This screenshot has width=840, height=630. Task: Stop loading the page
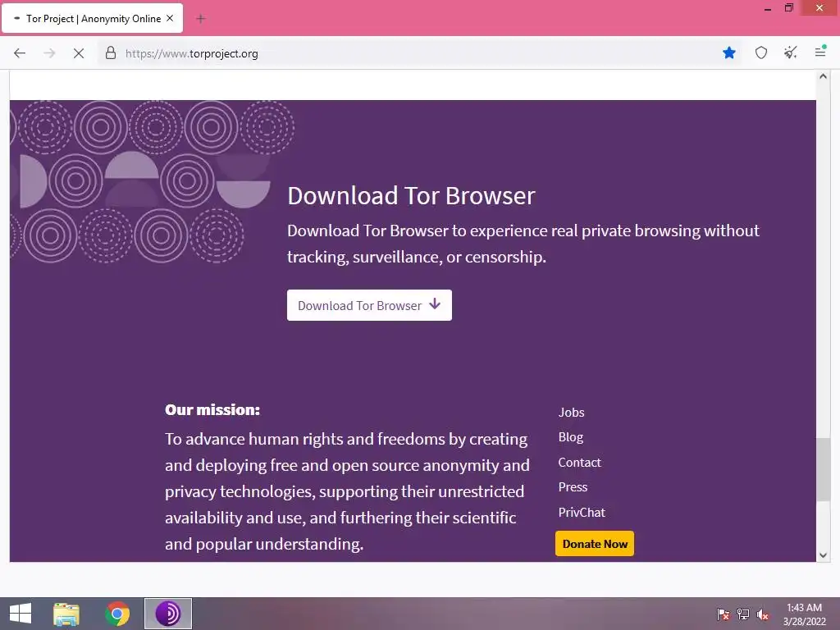[x=79, y=53]
